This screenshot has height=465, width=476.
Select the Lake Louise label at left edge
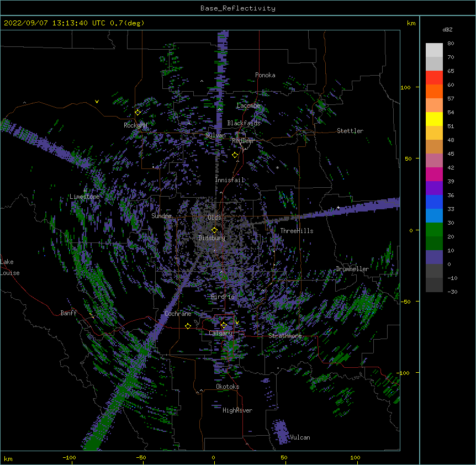(x=10, y=267)
